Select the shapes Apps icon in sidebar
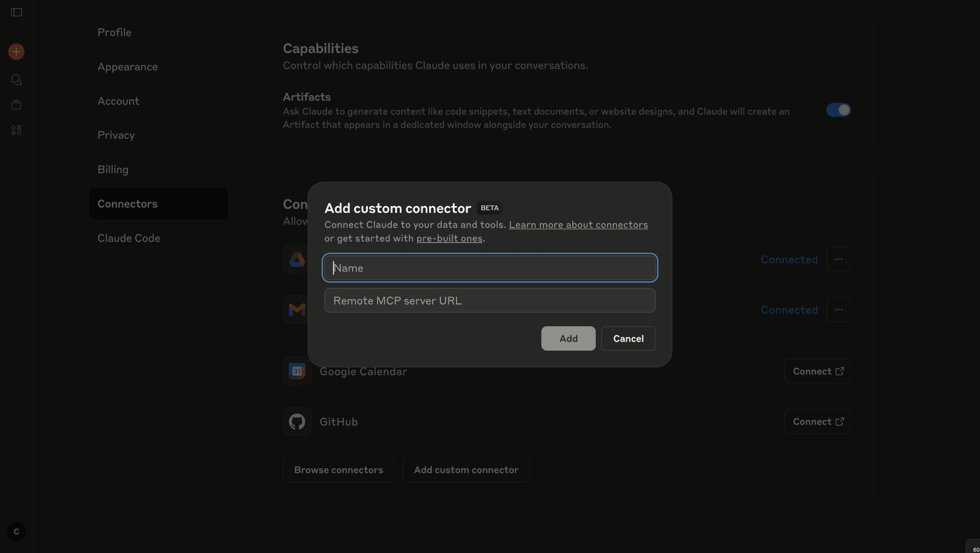The height and width of the screenshot is (553, 980). click(16, 130)
